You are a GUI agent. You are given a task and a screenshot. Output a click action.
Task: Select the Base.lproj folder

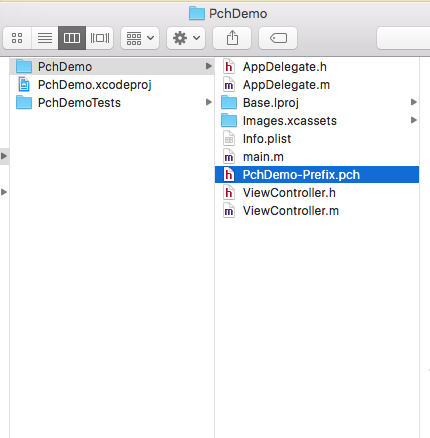click(317, 103)
